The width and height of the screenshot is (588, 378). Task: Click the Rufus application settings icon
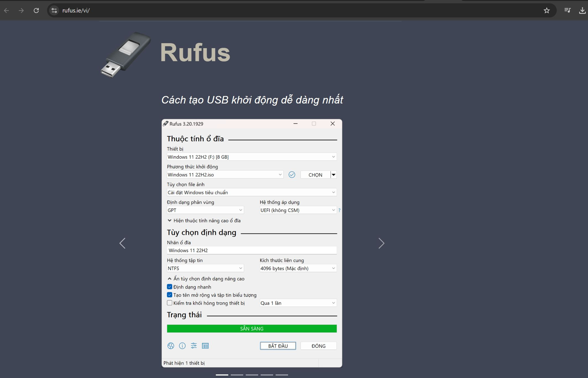click(x=193, y=346)
